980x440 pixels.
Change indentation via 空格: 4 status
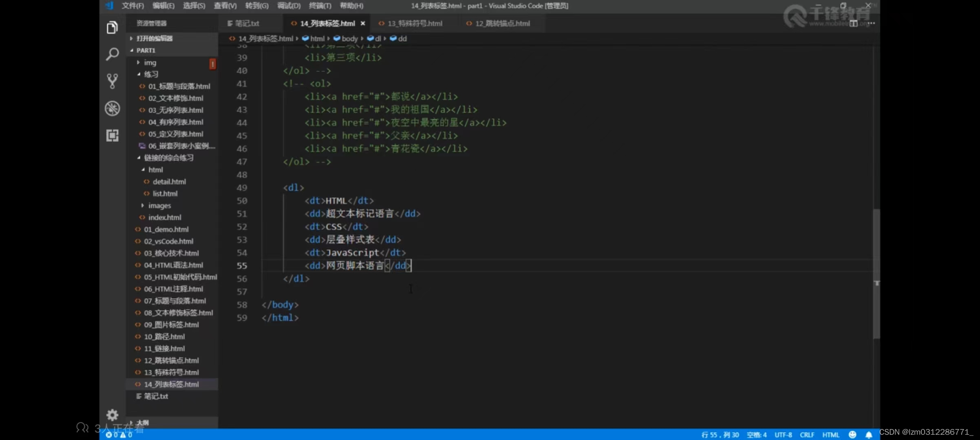[x=757, y=435]
